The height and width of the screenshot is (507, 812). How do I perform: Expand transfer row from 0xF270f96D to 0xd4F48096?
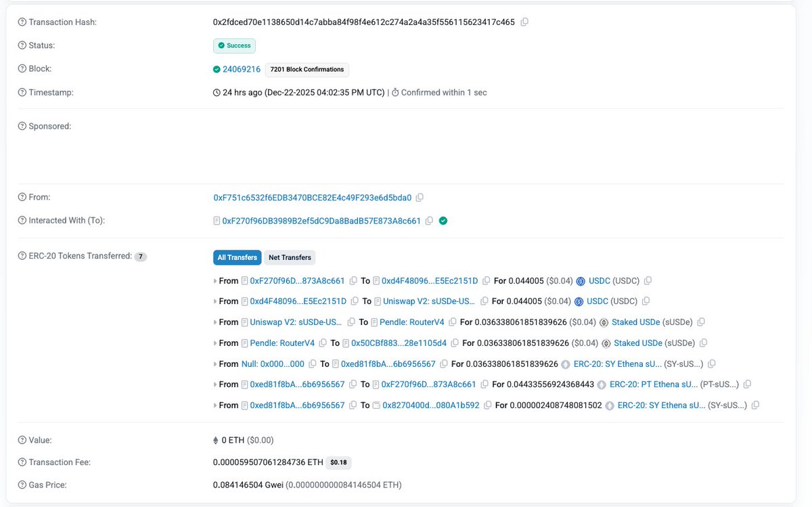[x=216, y=281]
